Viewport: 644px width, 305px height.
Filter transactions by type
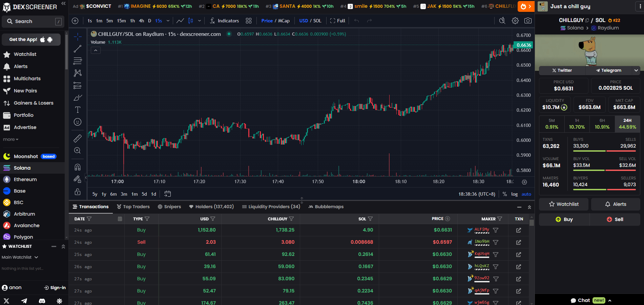point(147,219)
